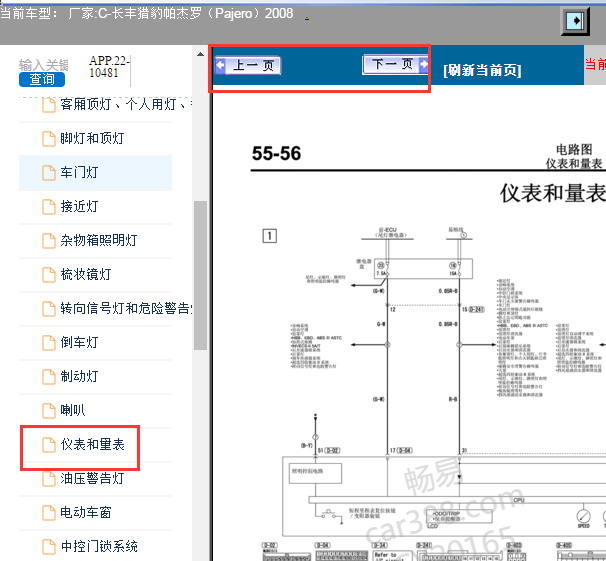Open the 客厢顶灯、个人用灯 tree item
The width and height of the screenshot is (606, 561).
[x=126, y=104]
